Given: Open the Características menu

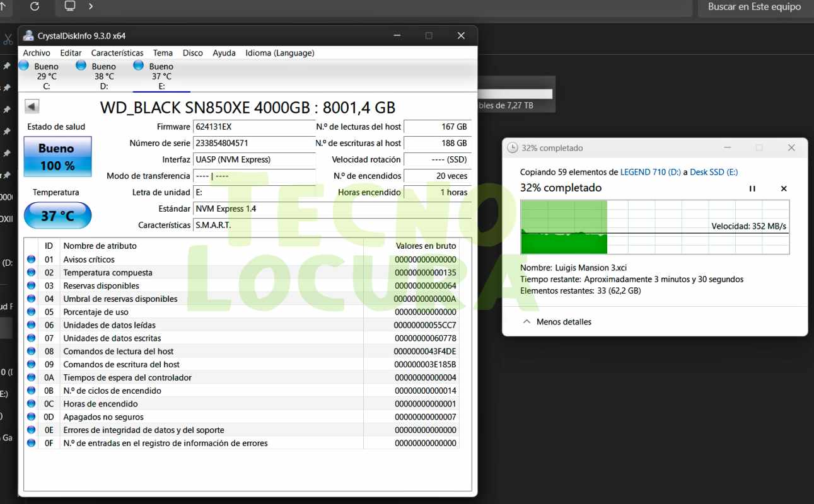Looking at the screenshot, I should point(117,53).
